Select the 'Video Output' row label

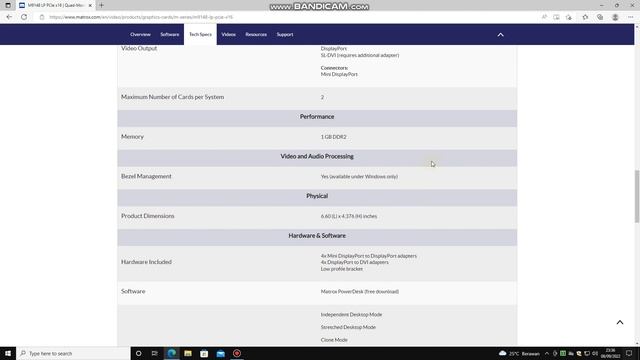139,48
